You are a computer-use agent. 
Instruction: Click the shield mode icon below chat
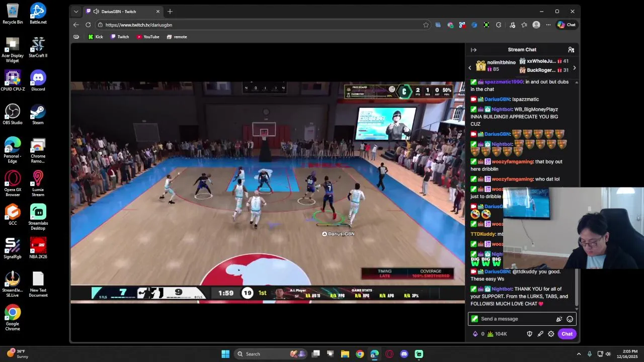[x=529, y=334]
